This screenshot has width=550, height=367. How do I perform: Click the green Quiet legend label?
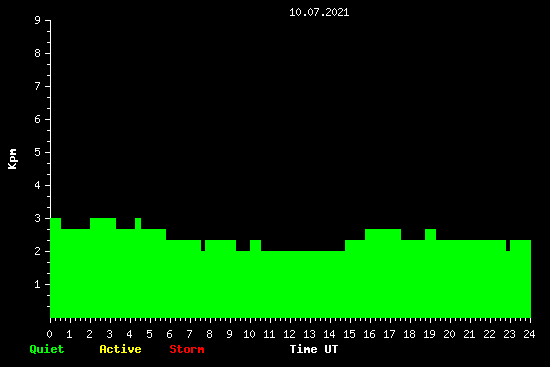coord(47,349)
